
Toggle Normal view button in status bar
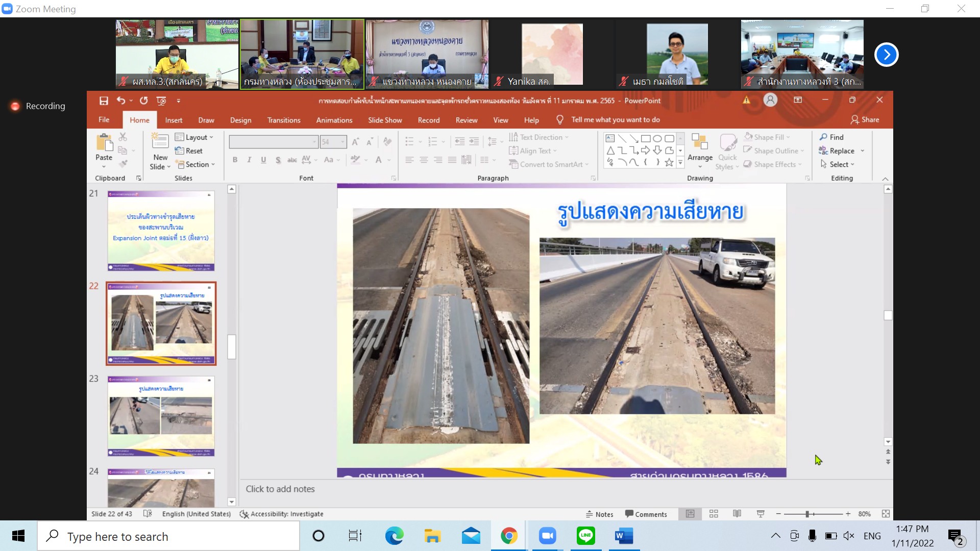[690, 514]
